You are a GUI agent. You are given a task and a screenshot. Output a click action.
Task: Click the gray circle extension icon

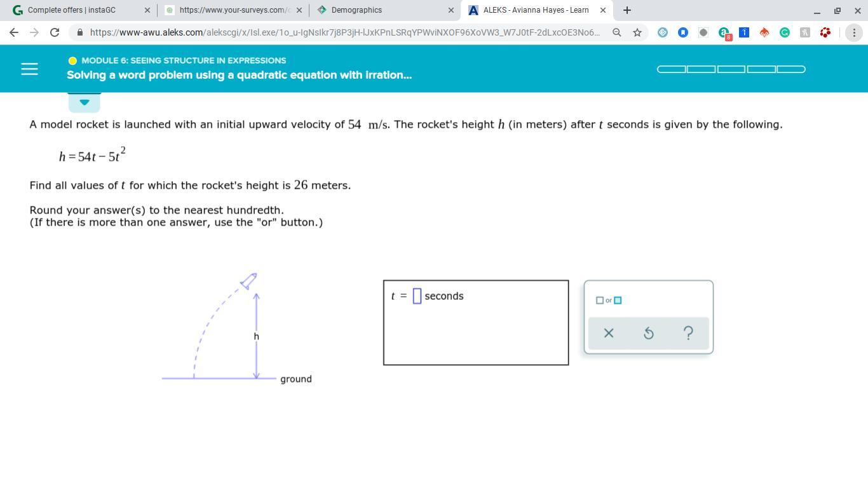tap(703, 32)
